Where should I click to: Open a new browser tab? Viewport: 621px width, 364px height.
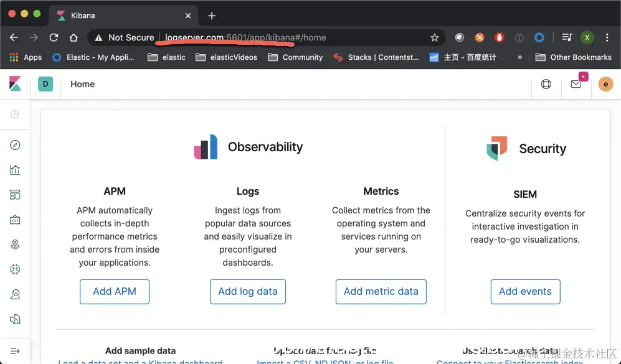coord(212,16)
